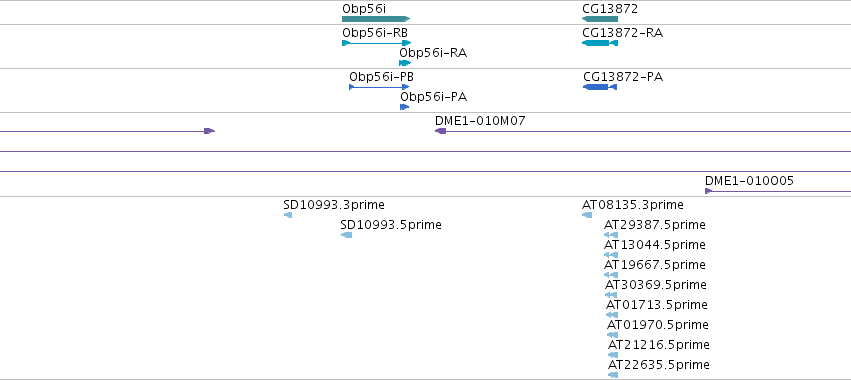Click the DME1-010M07 label text
The height and width of the screenshot is (380, 851).
tap(480, 121)
